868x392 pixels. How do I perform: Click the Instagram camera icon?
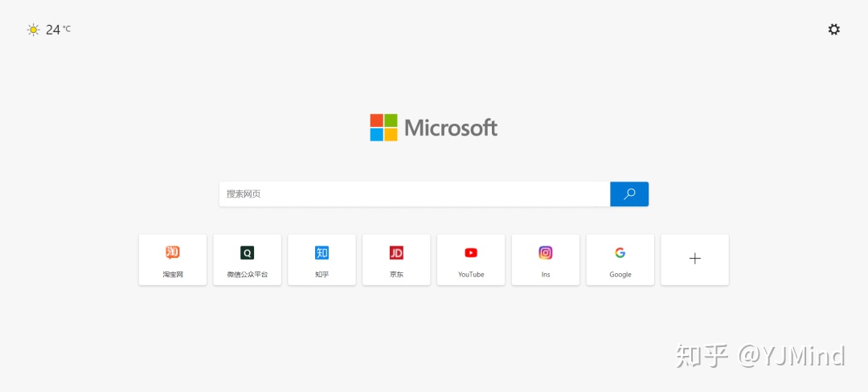(x=546, y=253)
